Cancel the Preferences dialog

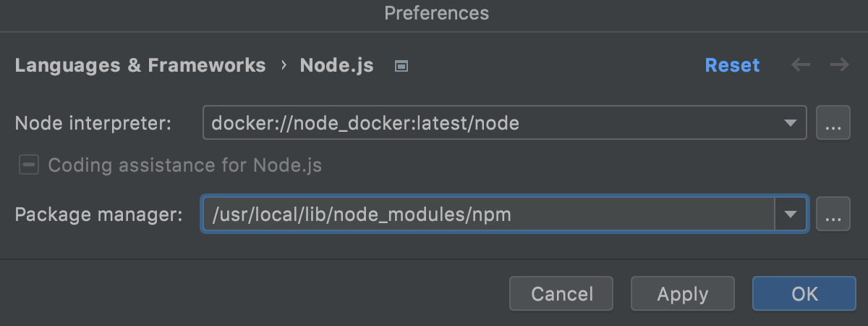click(561, 293)
